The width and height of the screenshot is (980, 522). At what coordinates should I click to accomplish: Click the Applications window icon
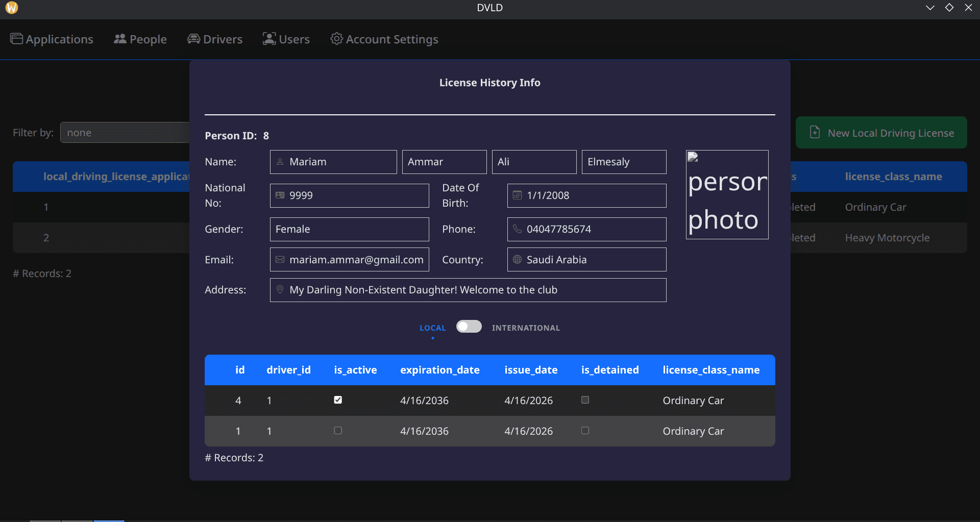click(16, 39)
